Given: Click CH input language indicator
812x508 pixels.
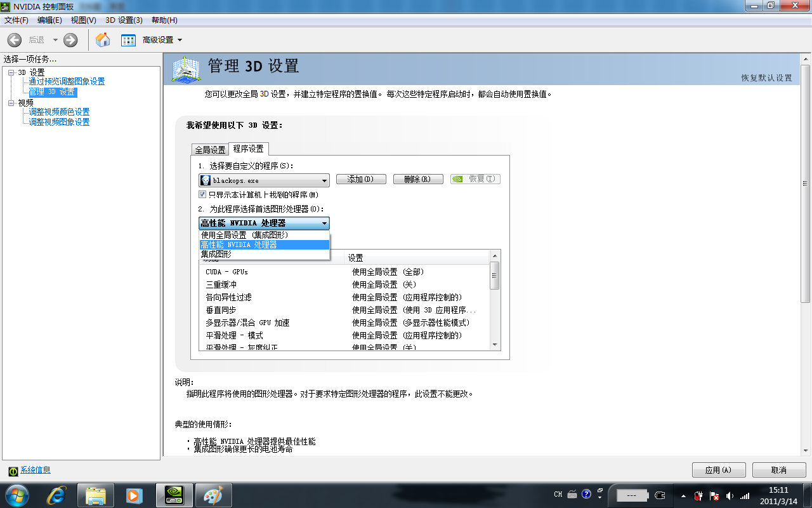Looking at the screenshot, I should (558, 495).
